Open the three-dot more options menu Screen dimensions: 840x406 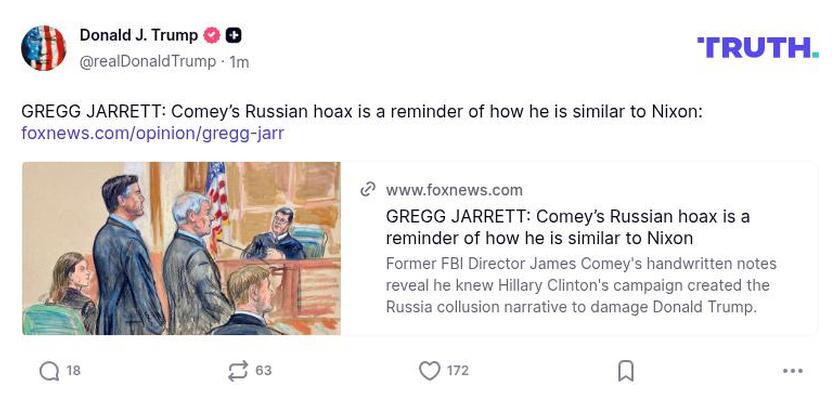click(793, 371)
